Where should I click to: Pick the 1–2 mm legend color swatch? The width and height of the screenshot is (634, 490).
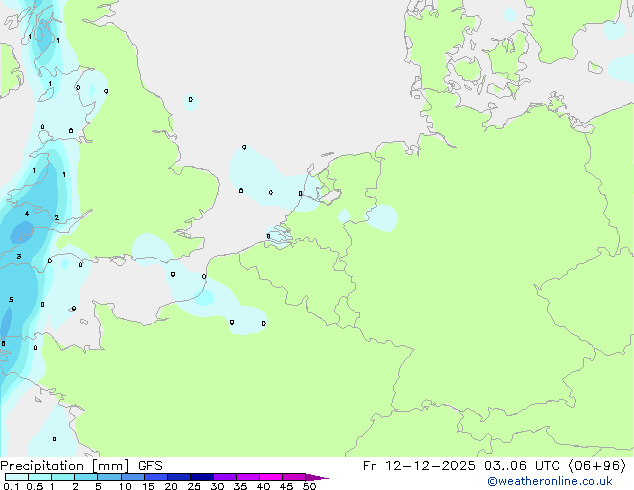pyautogui.click(x=63, y=477)
